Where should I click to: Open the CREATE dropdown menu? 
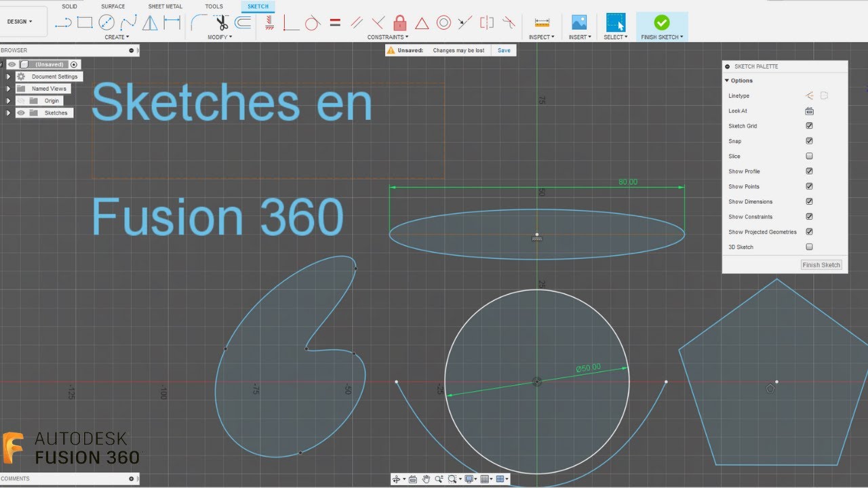pyautogui.click(x=117, y=37)
